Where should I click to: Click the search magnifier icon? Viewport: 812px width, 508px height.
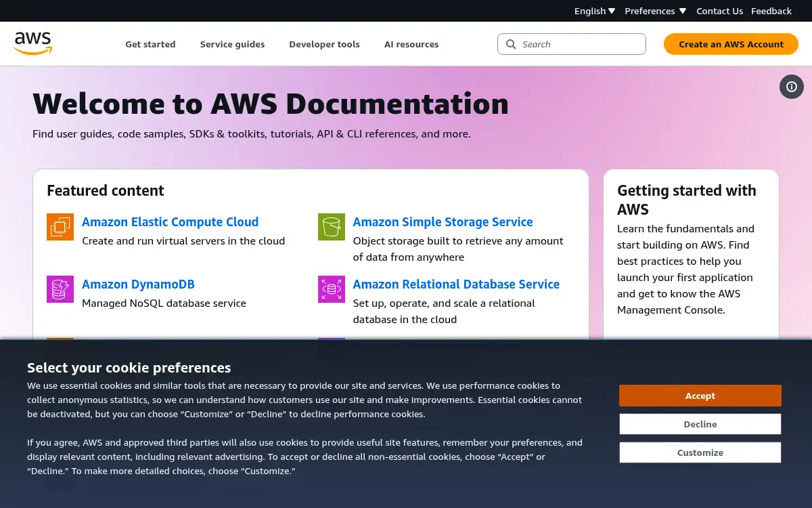(x=512, y=44)
